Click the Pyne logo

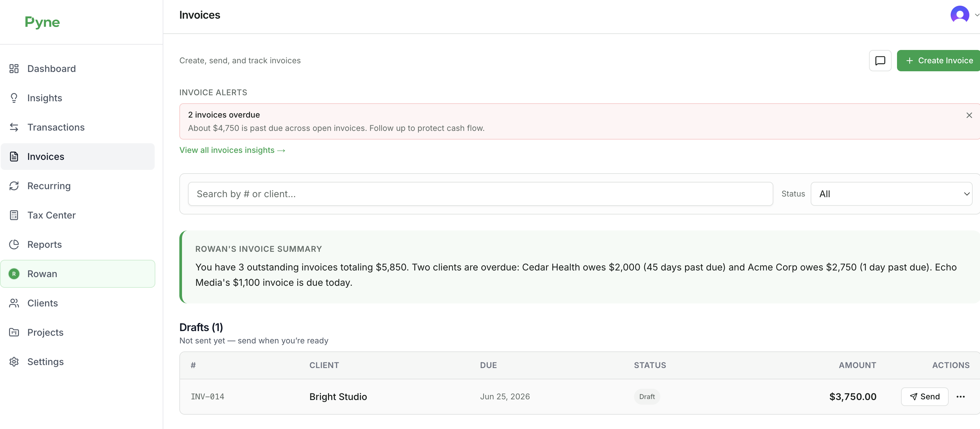(42, 22)
